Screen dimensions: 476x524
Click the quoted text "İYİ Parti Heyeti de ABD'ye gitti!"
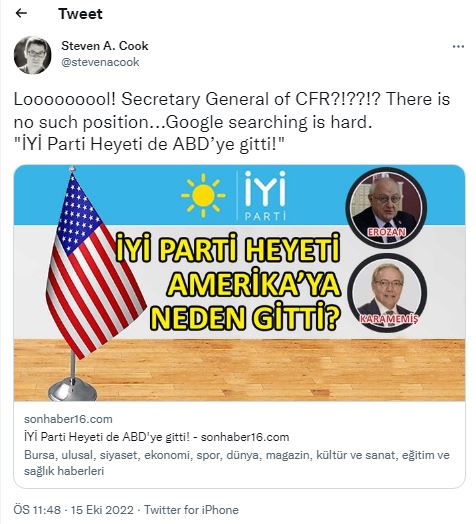click(149, 144)
